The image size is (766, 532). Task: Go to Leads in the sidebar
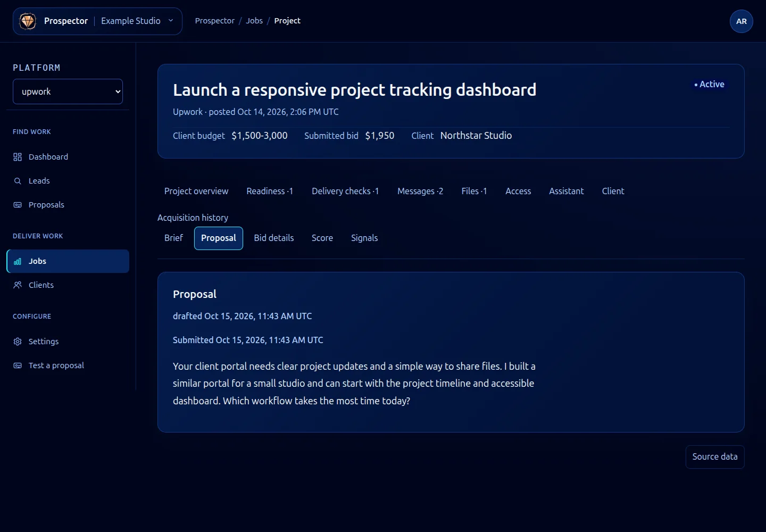pyautogui.click(x=68, y=181)
